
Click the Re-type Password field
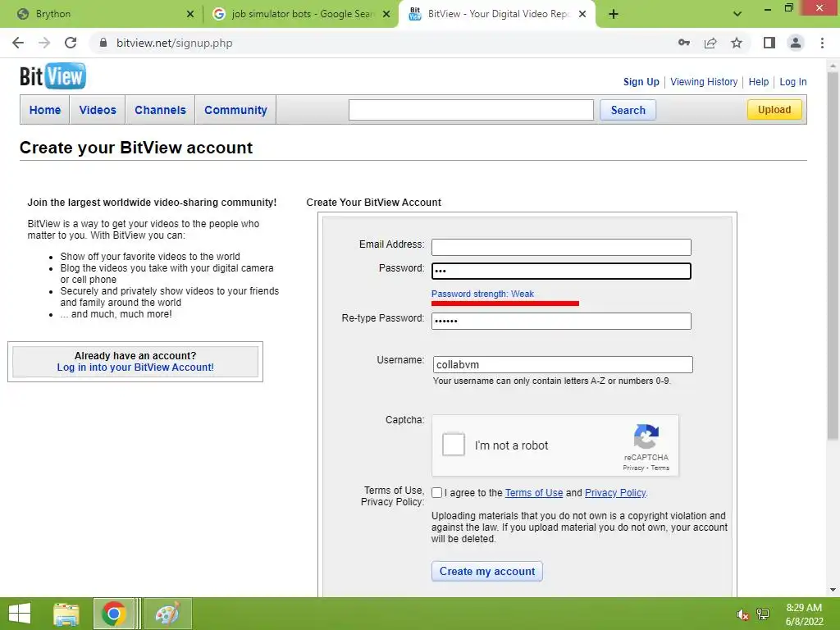[561, 321]
